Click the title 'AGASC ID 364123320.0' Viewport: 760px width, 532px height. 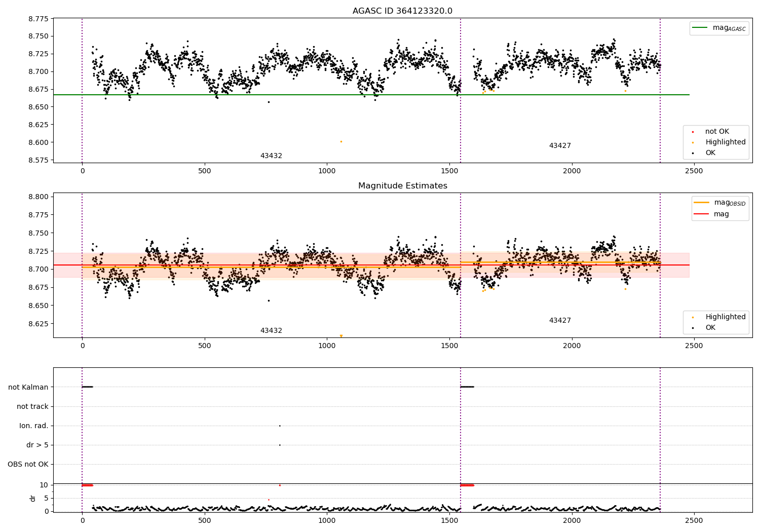[x=402, y=11]
